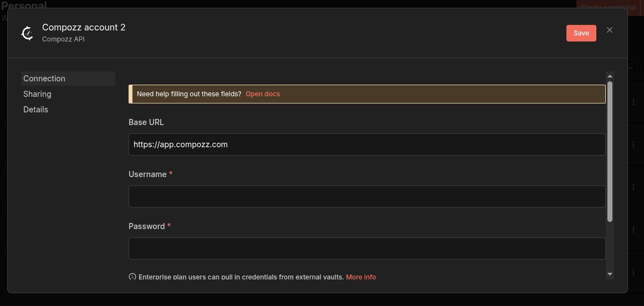The image size is (644, 306).
Task: Switch to the Sharing tab
Action: 37,94
